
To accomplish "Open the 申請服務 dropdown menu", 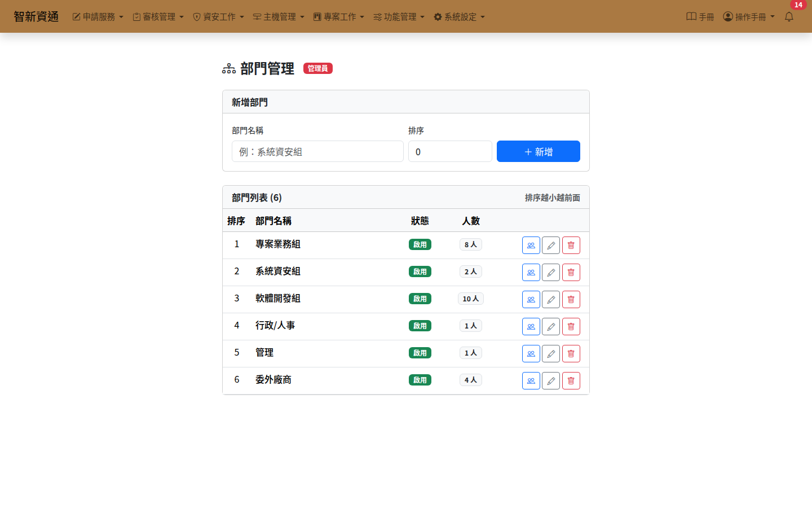I will click(x=98, y=17).
